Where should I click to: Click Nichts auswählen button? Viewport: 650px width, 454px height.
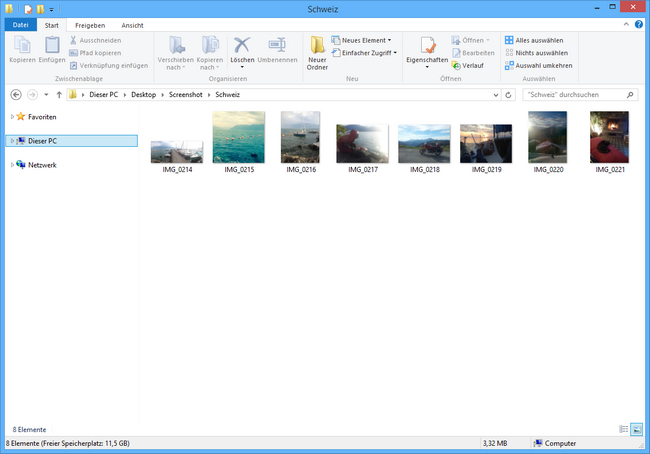point(537,53)
